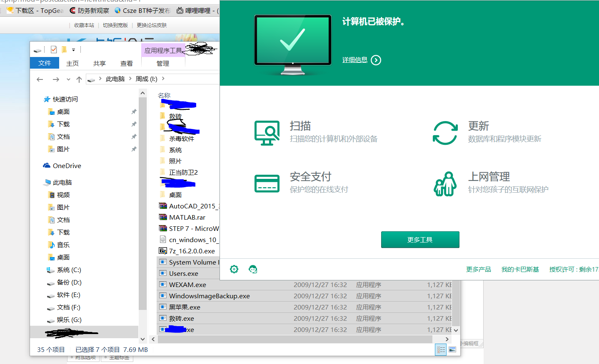Click 更多工具 button in Kaspersky
The height and width of the screenshot is (364, 599).
tap(420, 240)
